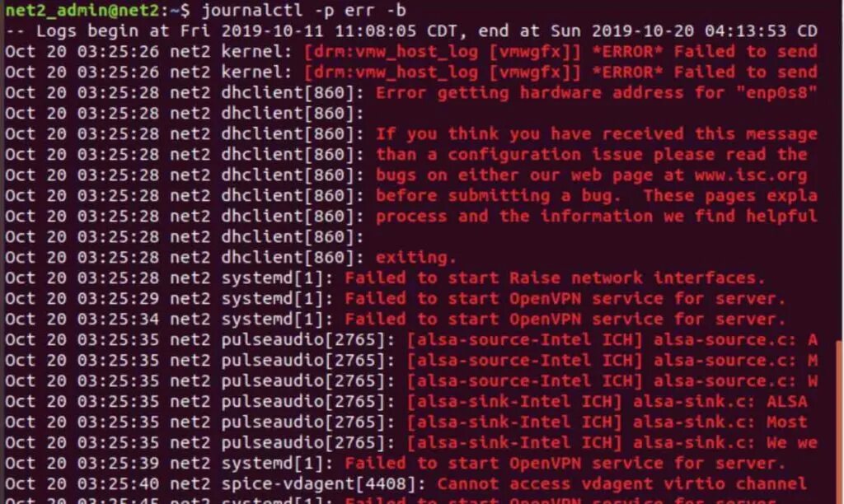The height and width of the screenshot is (504, 844).
Task: Click the first vmwgfx kernel ERROR line
Action: (411, 52)
